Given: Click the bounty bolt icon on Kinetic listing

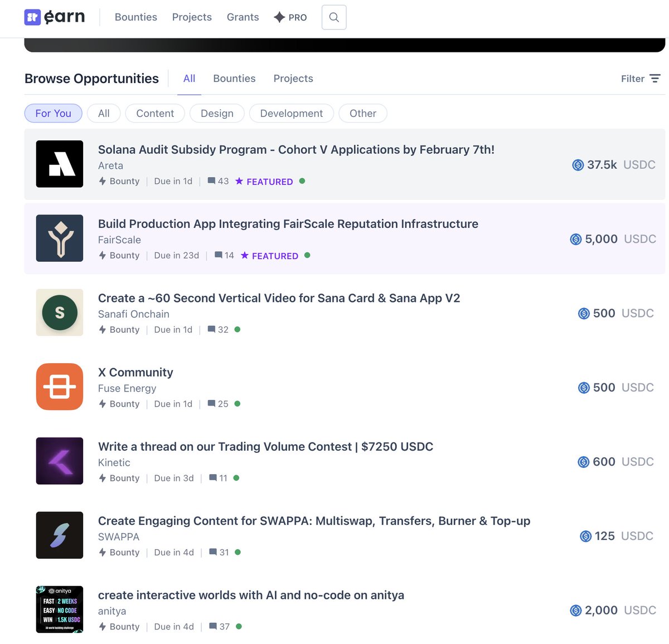Looking at the screenshot, I should pos(103,478).
